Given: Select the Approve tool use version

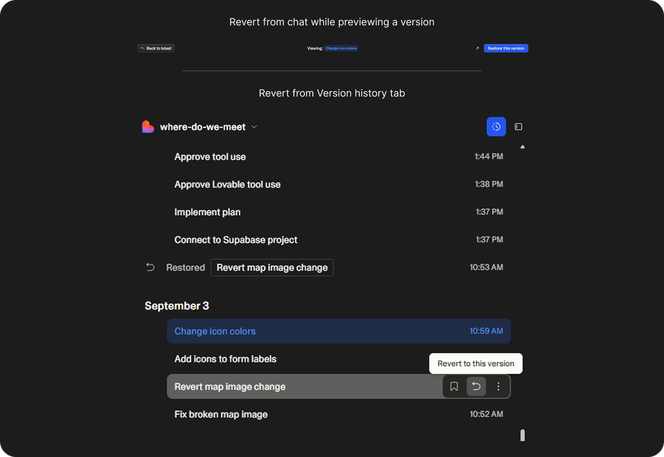Looking at the screenshot, I should pos(210,157).
